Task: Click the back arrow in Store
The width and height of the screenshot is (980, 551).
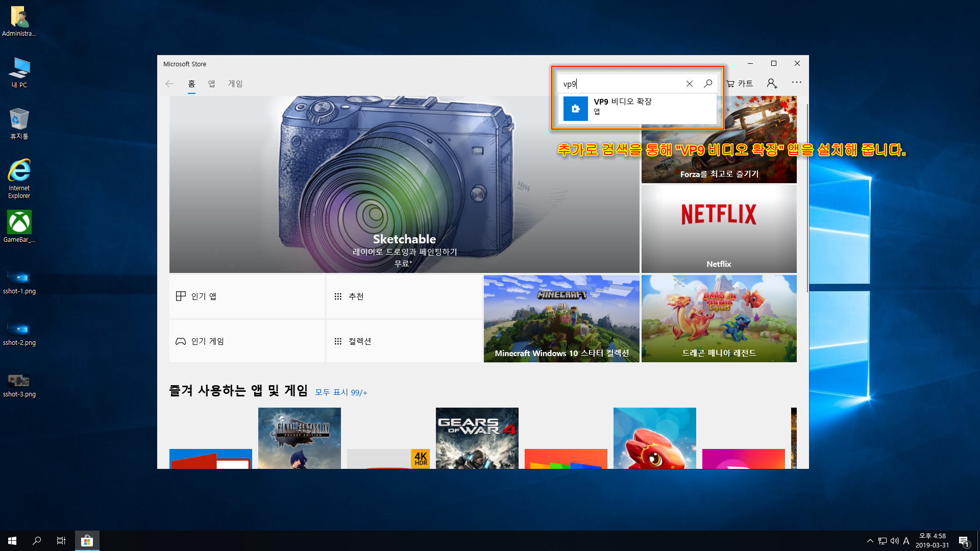Action: point(169,84)
